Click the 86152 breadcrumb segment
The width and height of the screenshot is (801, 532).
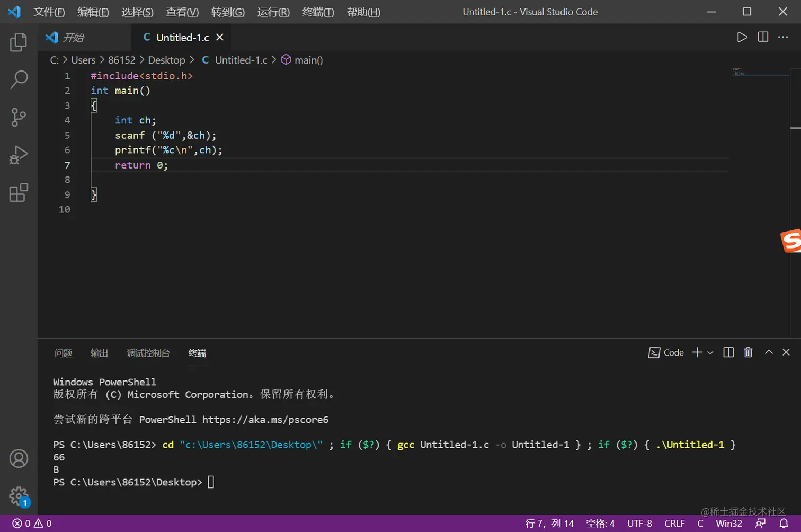(x=121, y=60)
